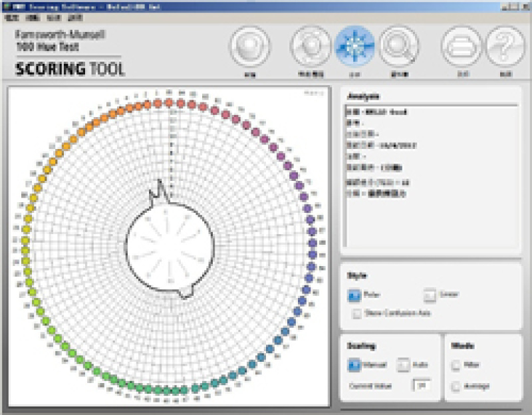Select the Filter mode option
The image size is (532, 415).
(456, 365)
